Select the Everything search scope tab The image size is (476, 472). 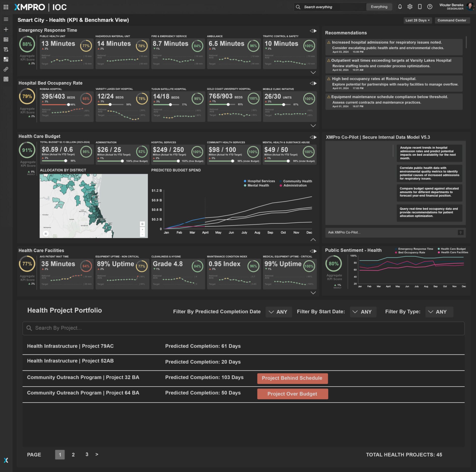(379, 7)
